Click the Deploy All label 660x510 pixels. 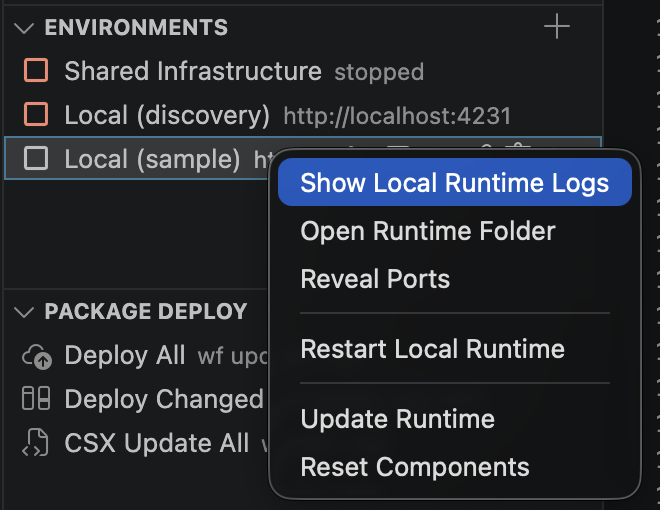[125, 355]
